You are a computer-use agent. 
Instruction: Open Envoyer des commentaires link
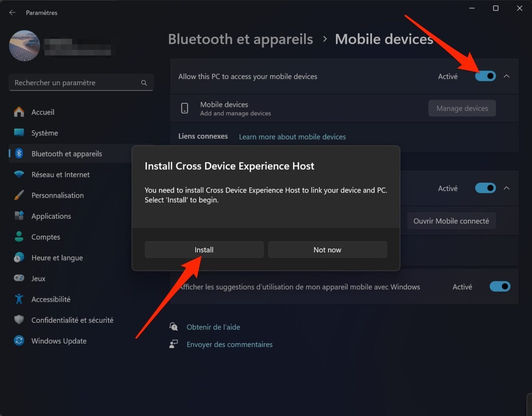coord(230,344)
